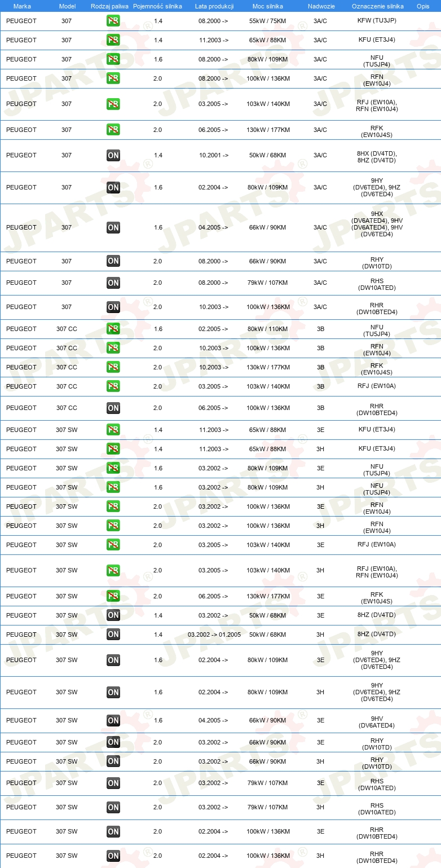Click the engine code "9HV (DV6ATED4)" in 307 SW row
The width and height of the screenshot is (441, 868).
(x=377, y=722)
